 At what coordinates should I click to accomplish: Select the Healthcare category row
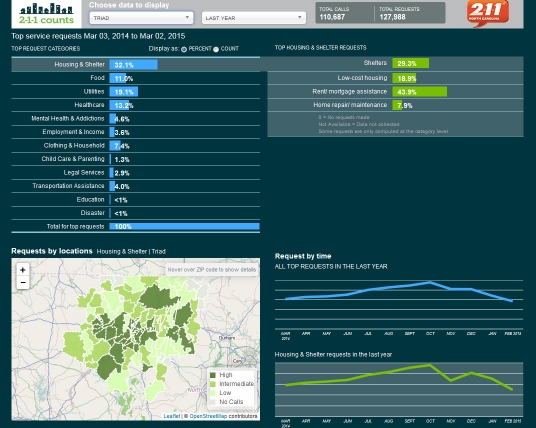(x=136, y=105)
